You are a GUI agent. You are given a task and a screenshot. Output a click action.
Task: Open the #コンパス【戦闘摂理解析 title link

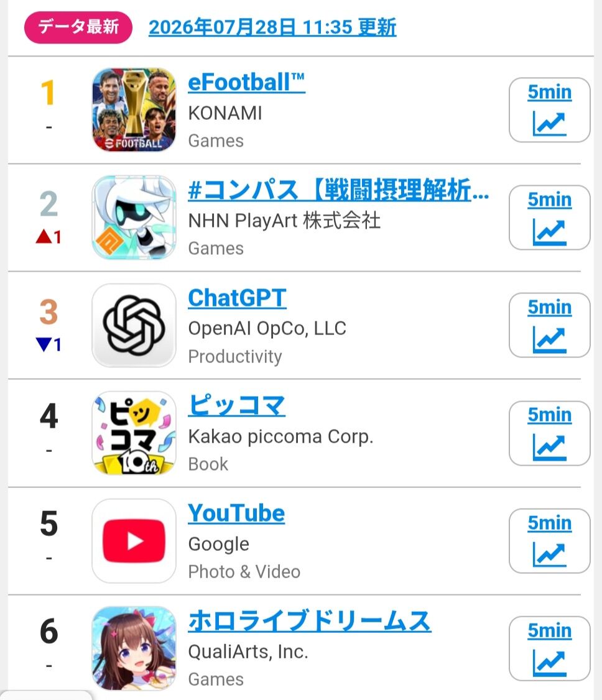(338, 190)
